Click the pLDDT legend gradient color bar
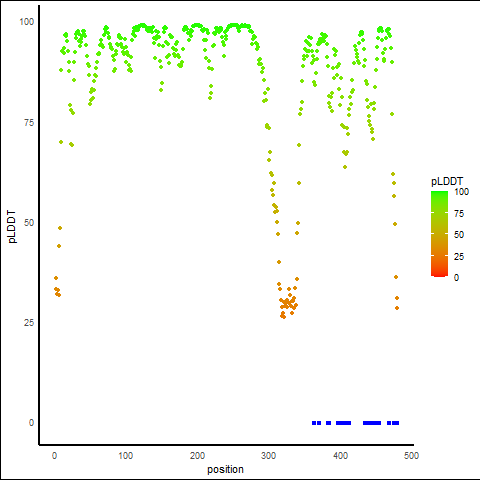The image size is (480, 480). (439, 234)
